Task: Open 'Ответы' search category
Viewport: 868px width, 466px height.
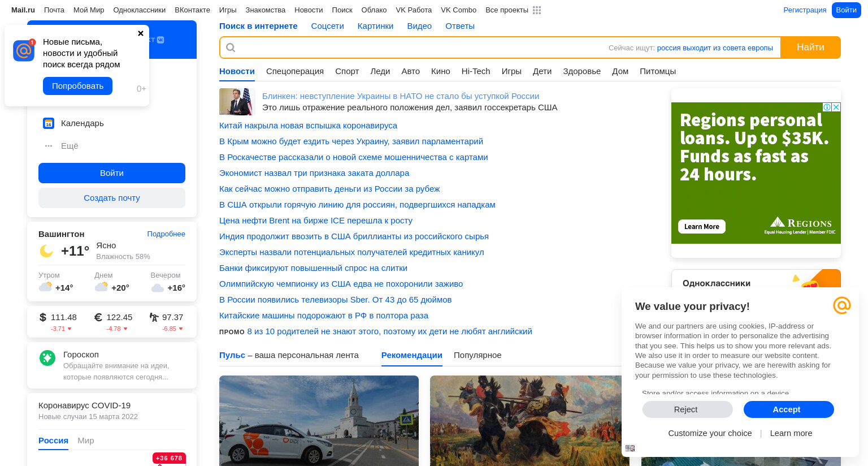Action: [x=460, y=26]
